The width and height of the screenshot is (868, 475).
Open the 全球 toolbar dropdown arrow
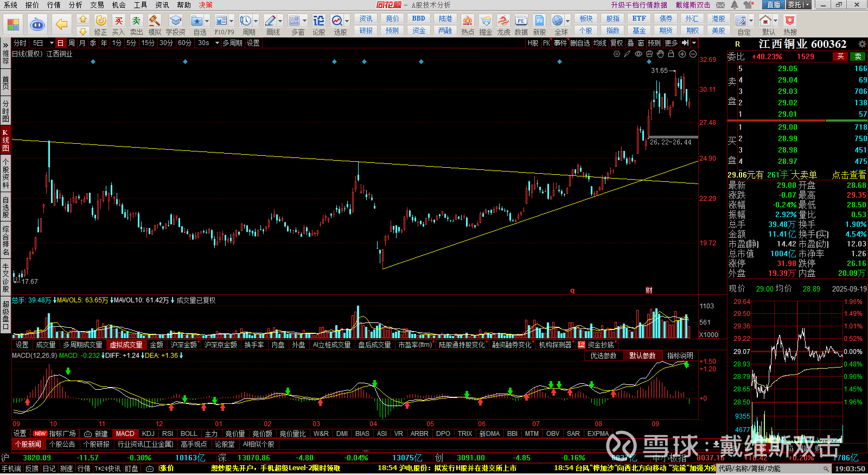(567, 21)
